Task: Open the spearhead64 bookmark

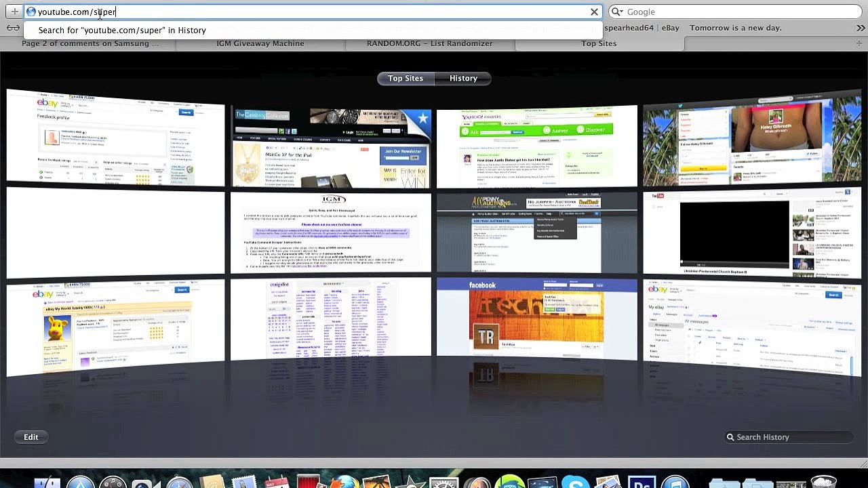Action: coord(630,28)
